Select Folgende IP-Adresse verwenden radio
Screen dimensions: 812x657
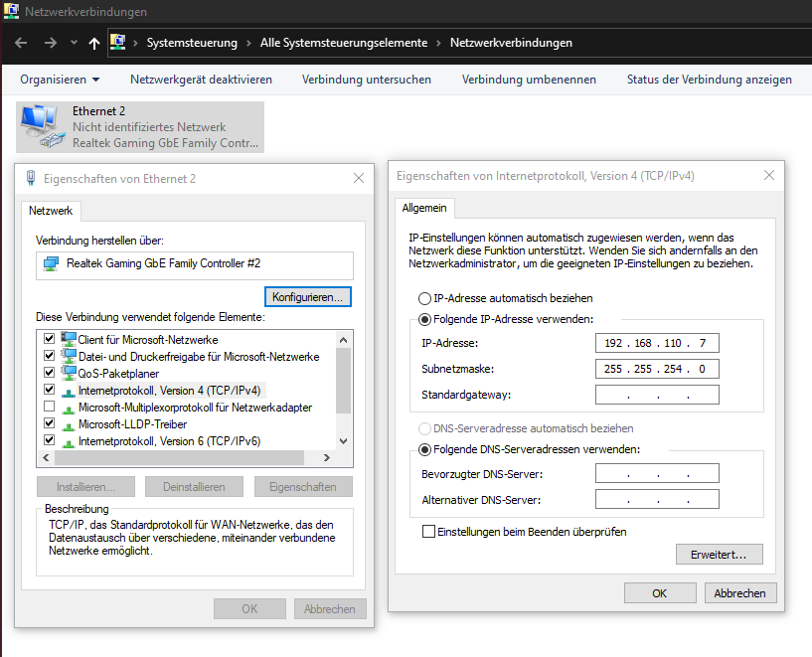(x=424, y=319)
